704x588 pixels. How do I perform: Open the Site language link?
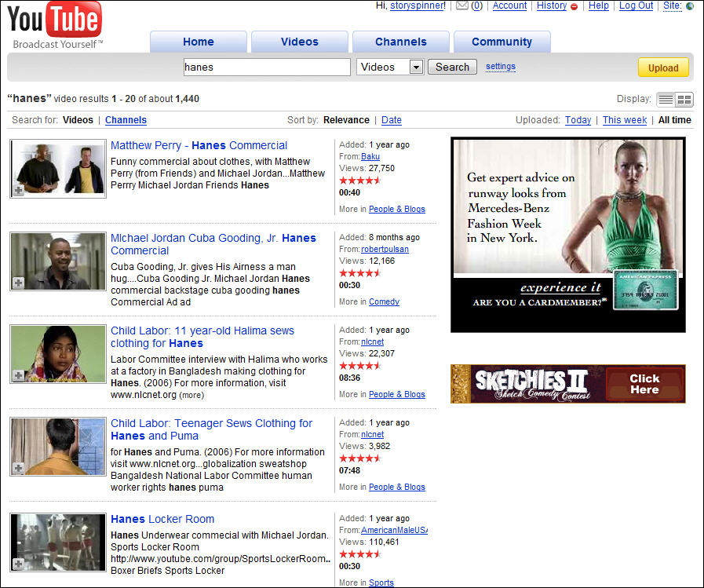click(x=672, y=5)
